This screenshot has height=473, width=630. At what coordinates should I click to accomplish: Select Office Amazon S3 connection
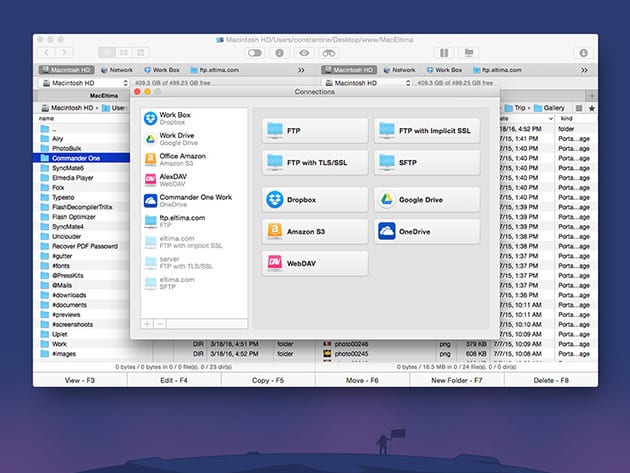[x=194, y=160]
